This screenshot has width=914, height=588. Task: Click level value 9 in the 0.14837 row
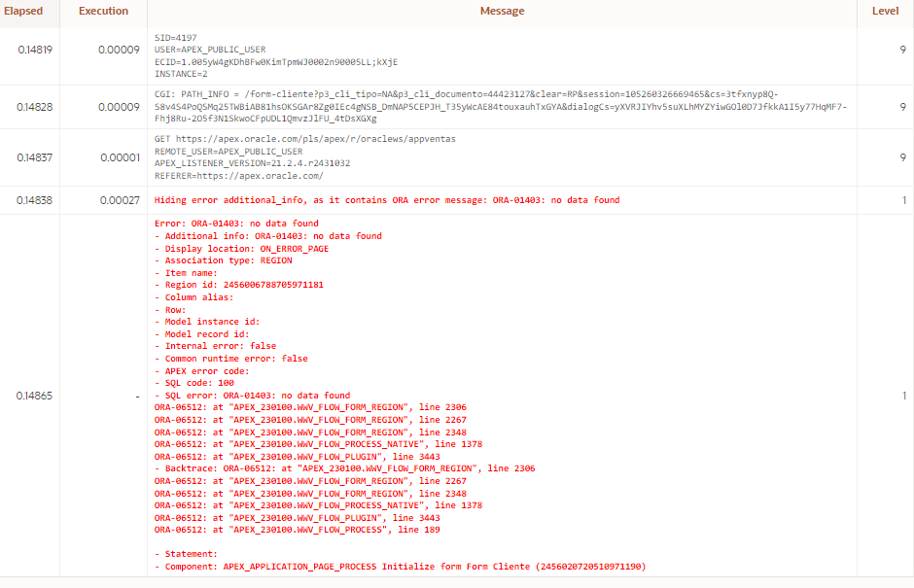[x=903, y=157]
